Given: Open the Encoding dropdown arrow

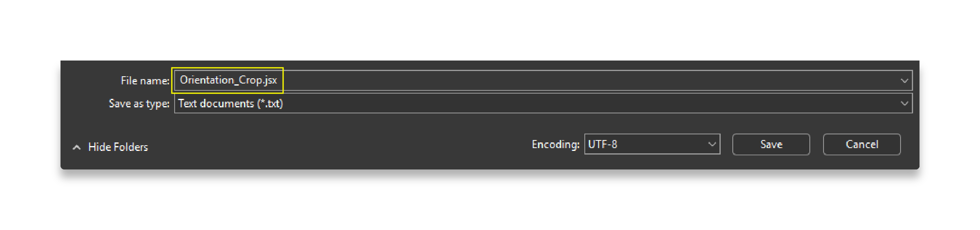Looking at the screenshot, I should 712,144.
